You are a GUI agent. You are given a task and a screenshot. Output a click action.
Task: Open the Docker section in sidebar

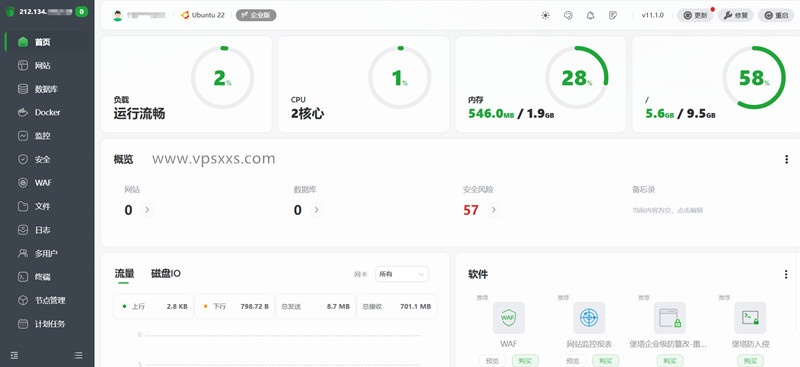(x=47, y=112)
